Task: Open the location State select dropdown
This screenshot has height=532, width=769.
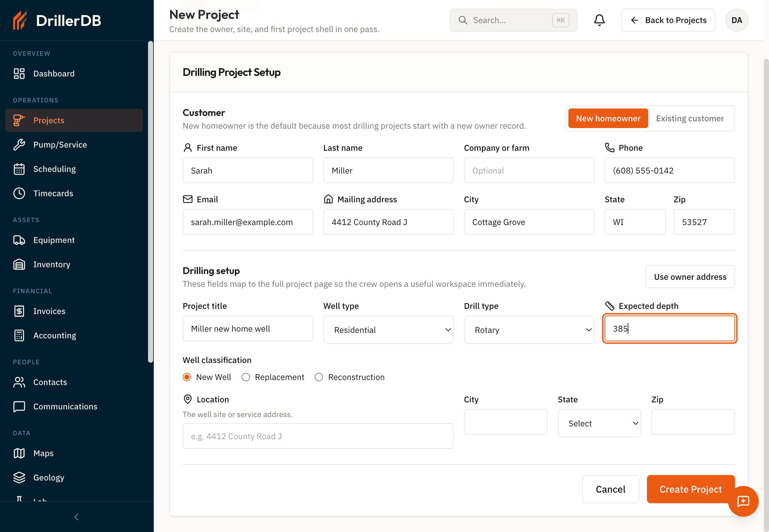Action: click(599, 423)
